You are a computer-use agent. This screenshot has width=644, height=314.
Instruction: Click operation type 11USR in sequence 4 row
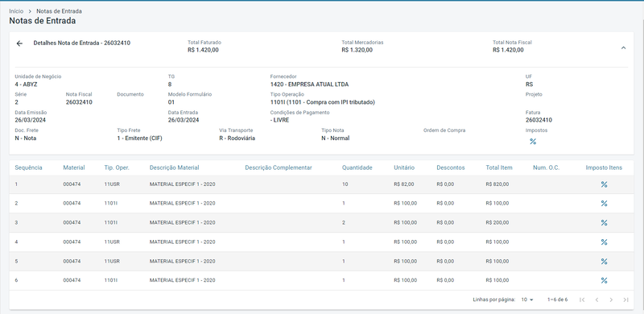[112, 242]
